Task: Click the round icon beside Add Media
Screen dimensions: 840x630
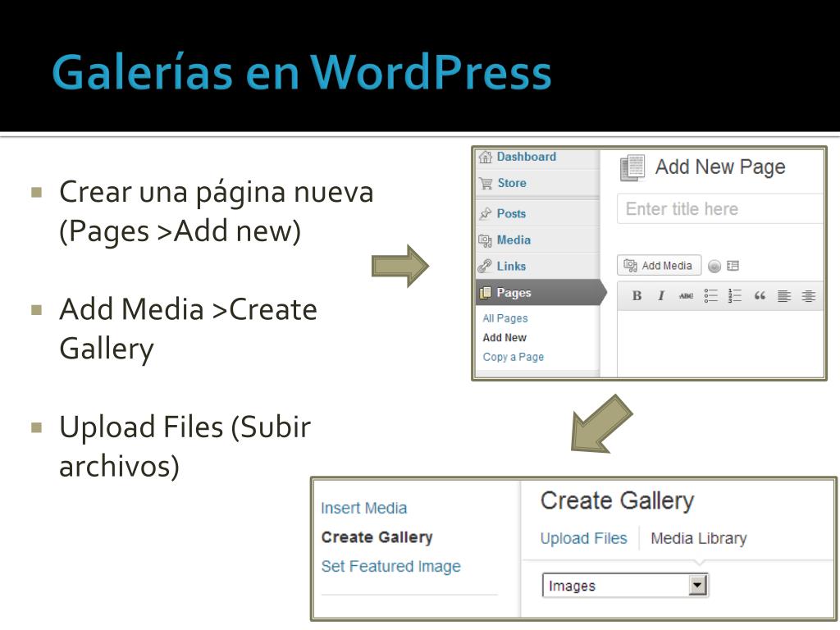Action: click(714, 267)
